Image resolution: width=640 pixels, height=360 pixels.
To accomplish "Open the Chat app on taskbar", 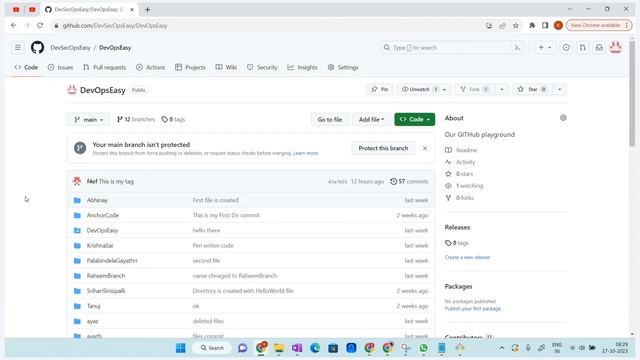I will [242, 348].
